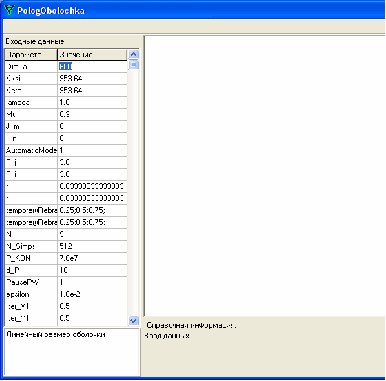Click the parameter table scroll-up arrow
The height and width of the screenshot is (381, 386).
tap(134, 54)
